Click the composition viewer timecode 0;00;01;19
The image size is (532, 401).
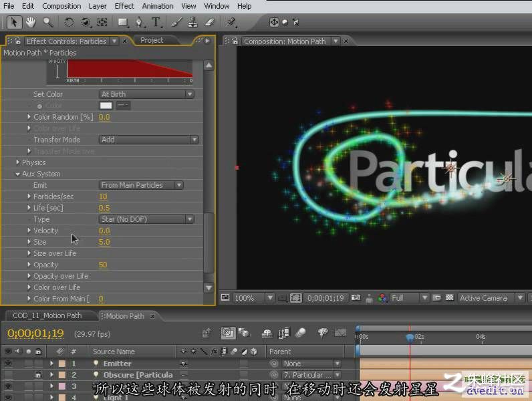[325, 298]
